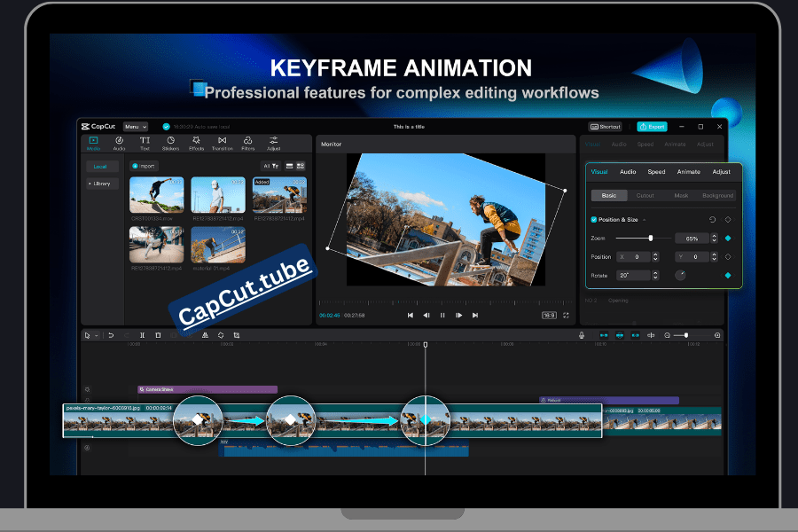Open the All filter dropdown in media panel
798x532 pixels.
click(270, 166)
